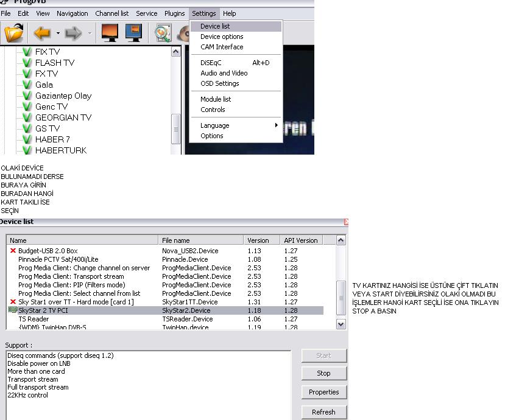Click the open folder toolbar icon
Viewport: 519px width, 420px height.
click(13, 32)
